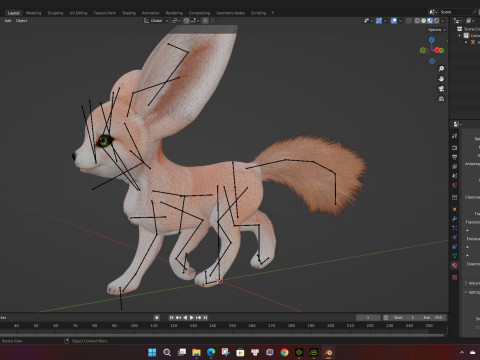The image size is (480, 360).
Task: Open the View Layer properties tab
Action: (x=455, y=166)
